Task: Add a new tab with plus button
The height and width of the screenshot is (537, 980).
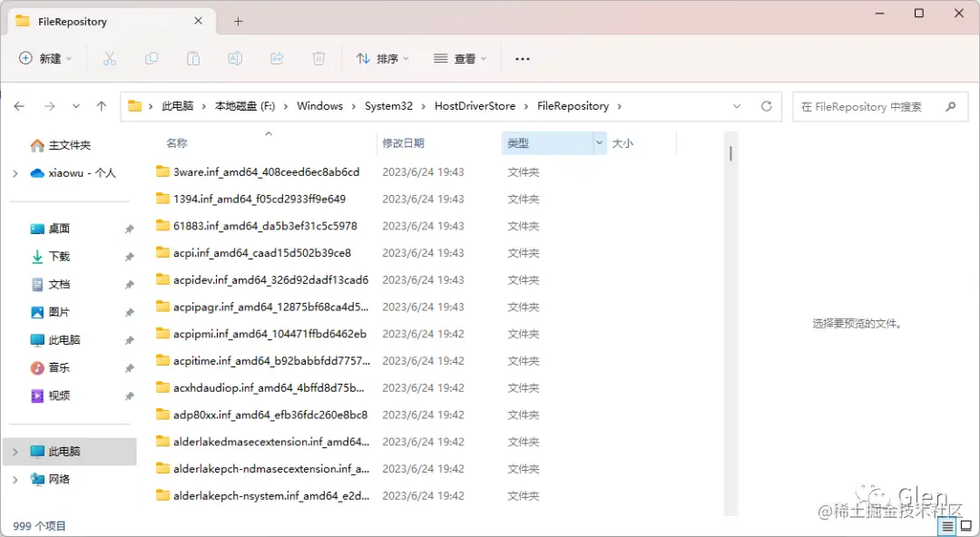Action: coord(238,21)
